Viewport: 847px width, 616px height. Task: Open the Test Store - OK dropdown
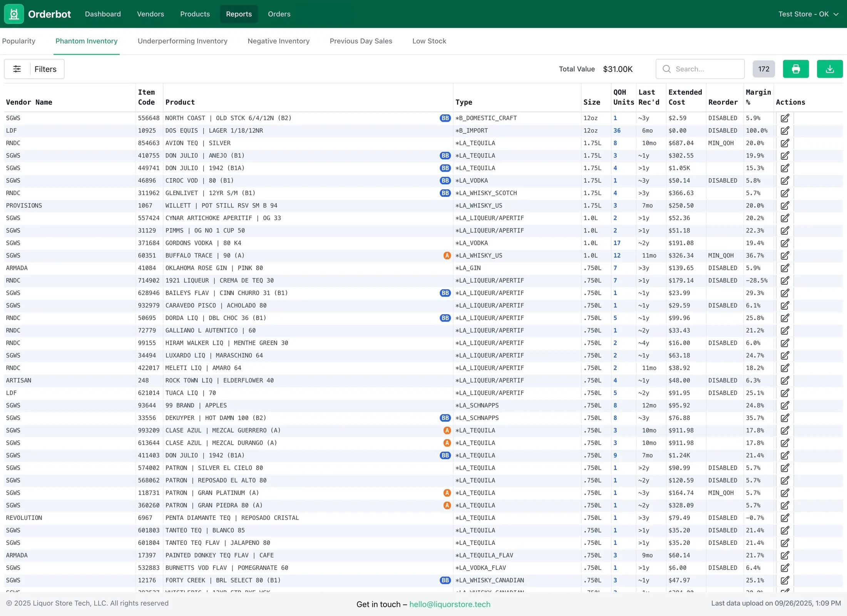808,14
